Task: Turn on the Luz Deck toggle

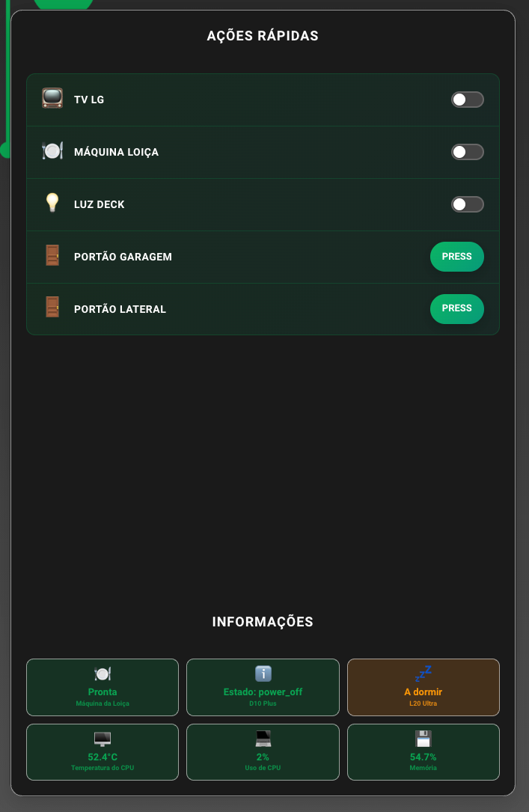Action: pyautogui.click(x=468, y=204)
